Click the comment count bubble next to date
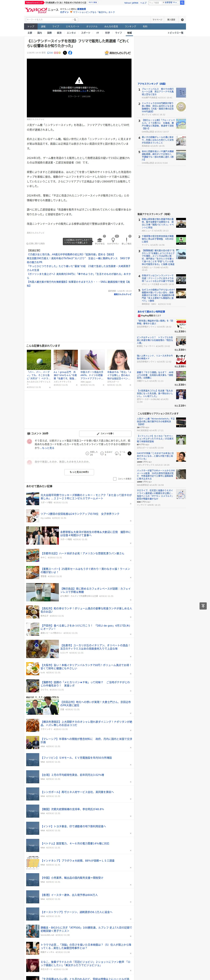 pos(50,53)
